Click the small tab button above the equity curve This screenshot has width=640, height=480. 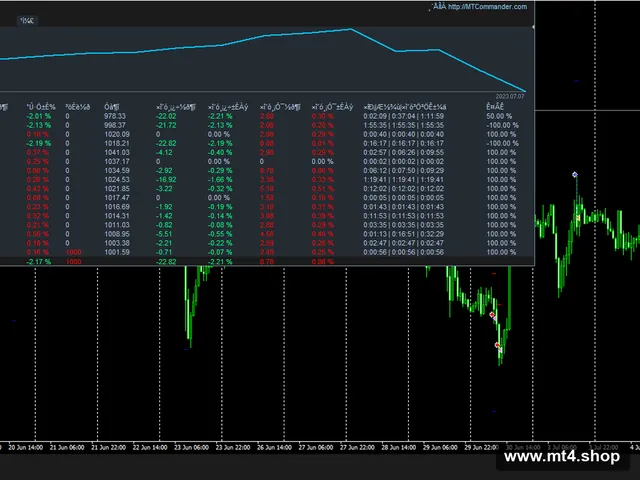click(28, 21)
